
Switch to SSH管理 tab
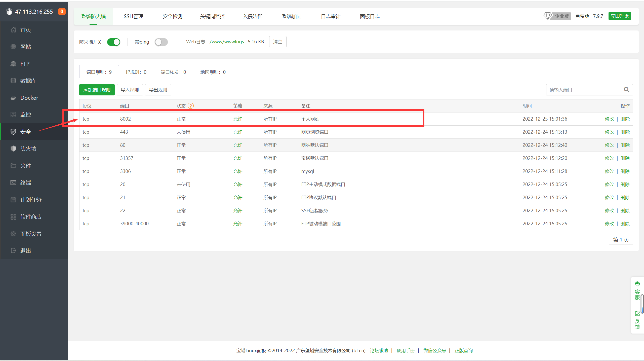point(133,16)
